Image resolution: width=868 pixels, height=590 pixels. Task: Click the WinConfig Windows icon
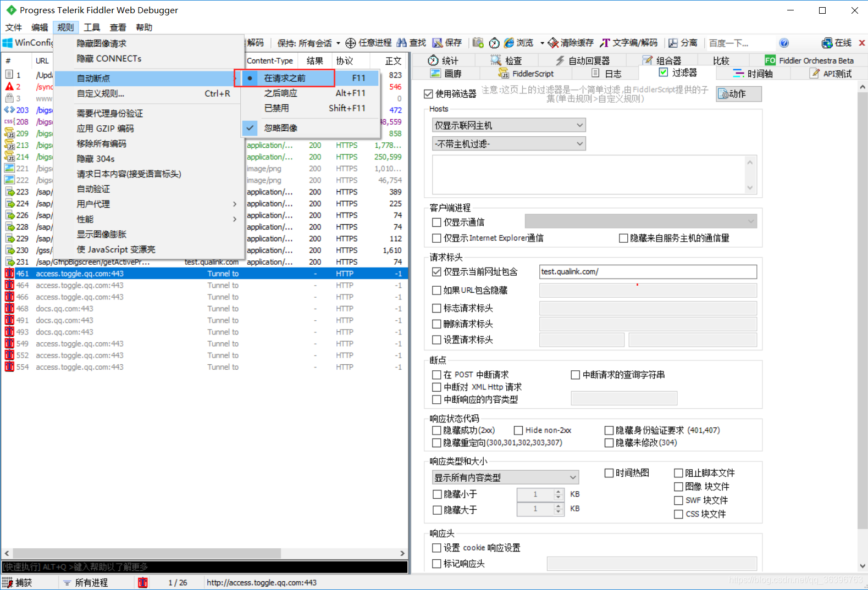point(8,43)
